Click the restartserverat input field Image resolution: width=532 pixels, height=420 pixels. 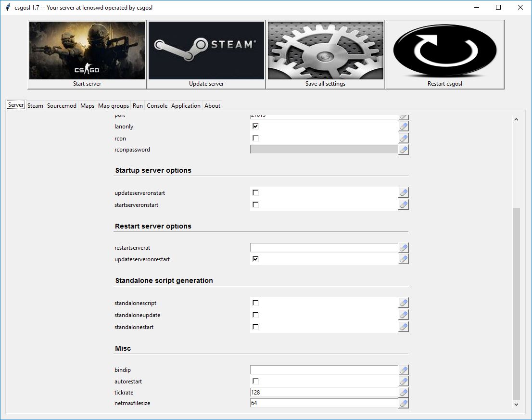[x=324, y=247]
